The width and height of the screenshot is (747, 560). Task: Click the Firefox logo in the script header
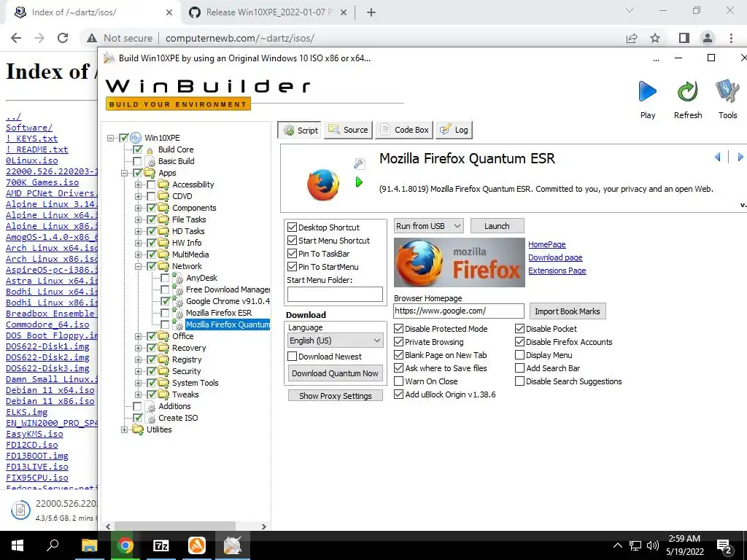click(323, 184)
